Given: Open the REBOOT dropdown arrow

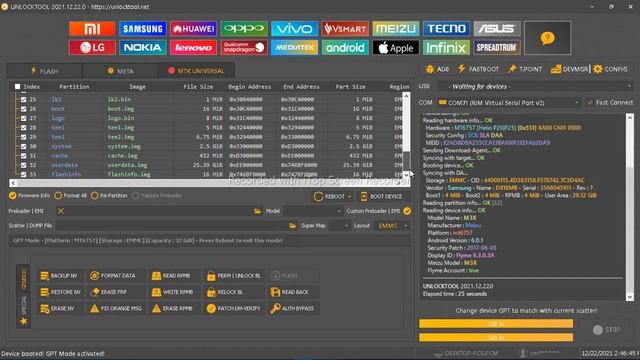Looking at the screenshot, I should (349, 196).
